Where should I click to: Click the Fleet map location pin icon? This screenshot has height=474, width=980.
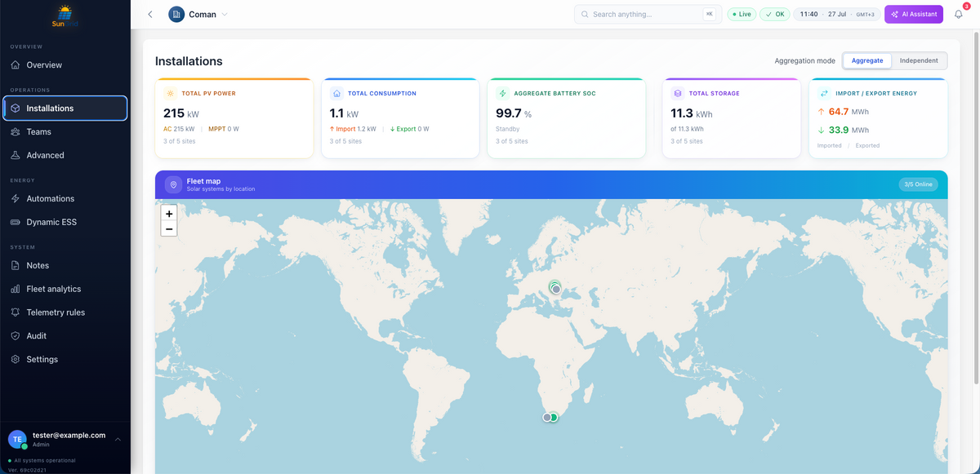[x=173, y=185]
